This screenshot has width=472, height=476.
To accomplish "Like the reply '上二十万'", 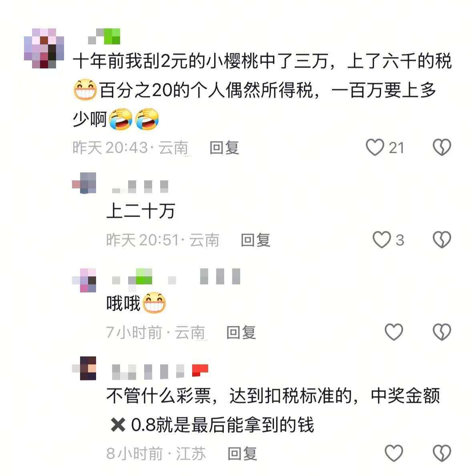I will point(382,240).
